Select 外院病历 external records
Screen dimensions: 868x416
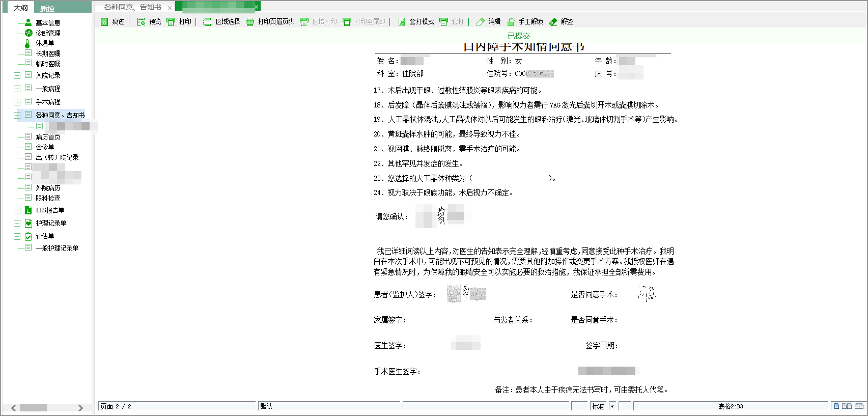48,188
